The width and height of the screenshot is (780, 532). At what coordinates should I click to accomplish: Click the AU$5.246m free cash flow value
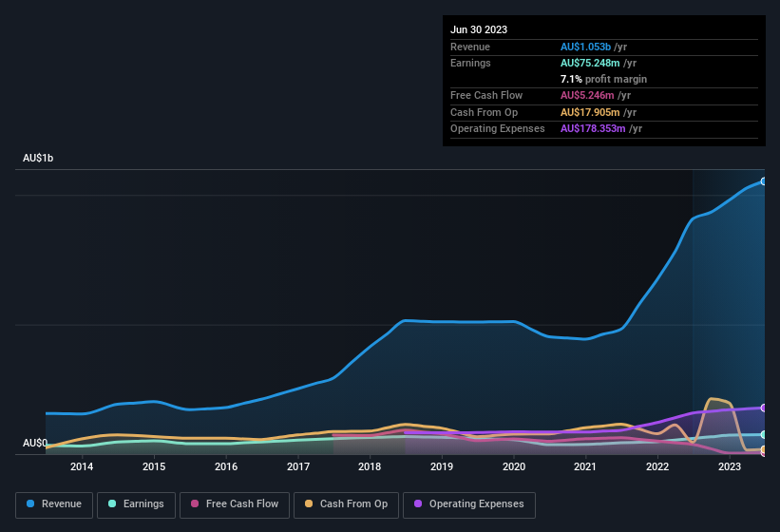(x=587, y=95)
